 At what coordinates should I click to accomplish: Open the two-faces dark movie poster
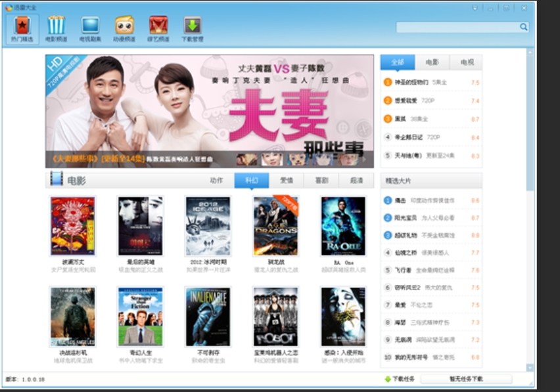141,226
